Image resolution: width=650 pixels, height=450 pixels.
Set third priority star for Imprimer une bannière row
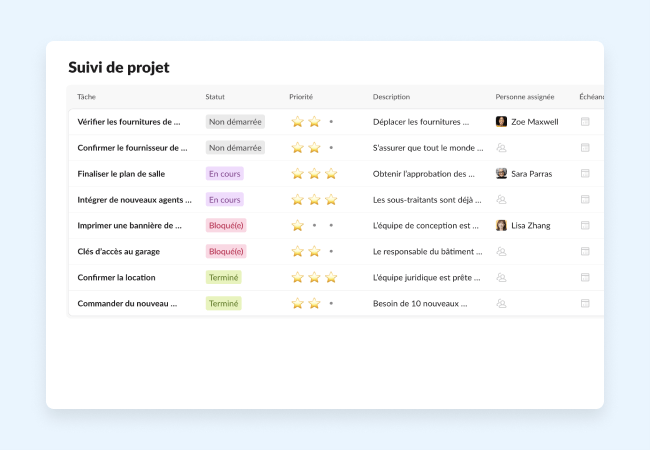point(331,226)
